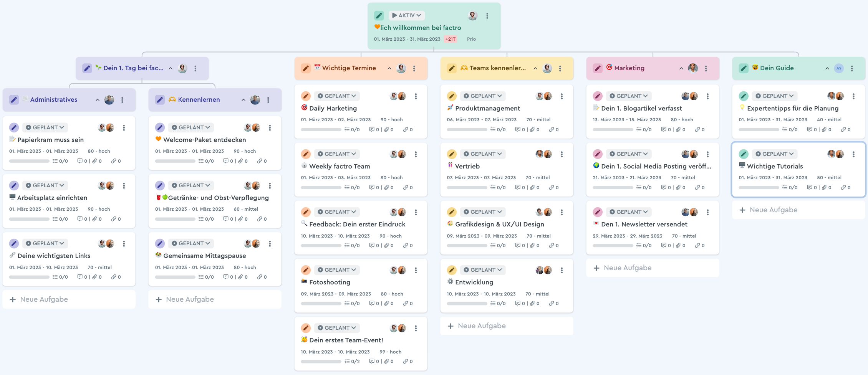Open GEPLANT status dropdown on Arbeitsplatz einrichten
Viewport: 868px width, 375px height.
pos(45,185)
